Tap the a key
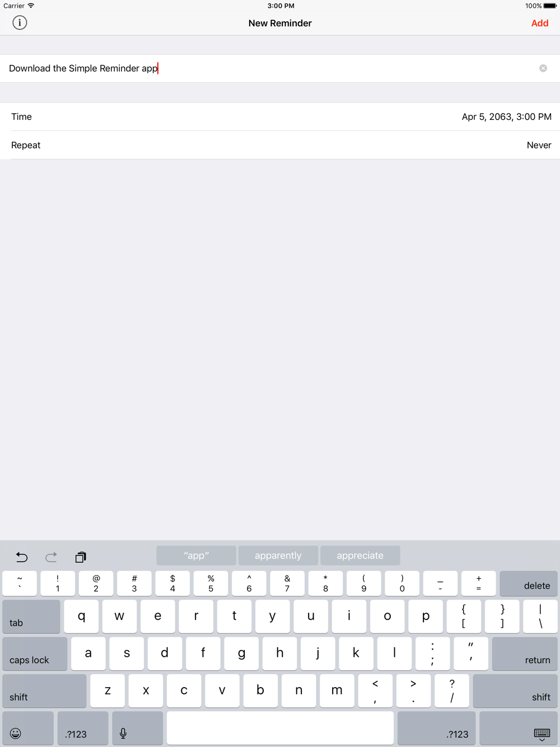Viewport: 560px width, 747px height. pyautogui.click(x=88, y=653)
